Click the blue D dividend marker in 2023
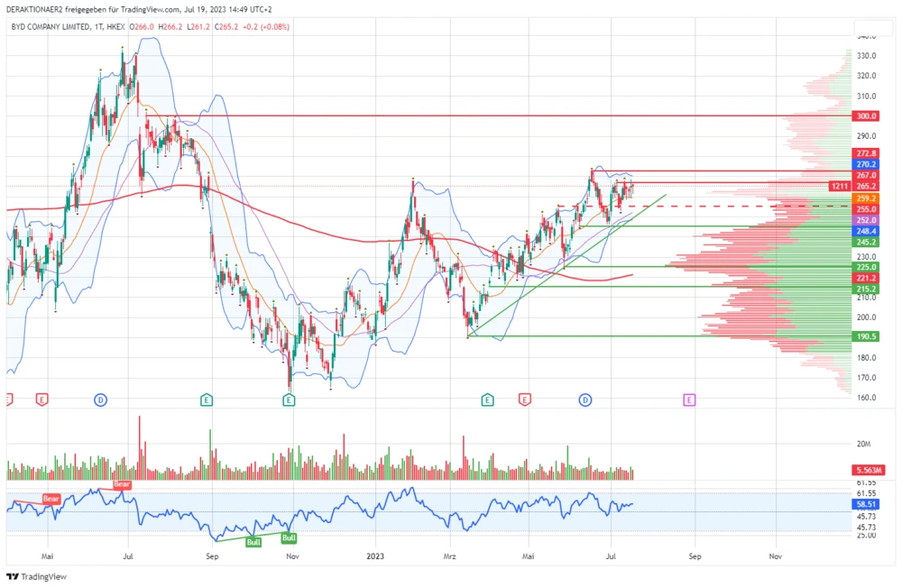Viewport: 902px width, 588px height. [x=585, y=399]
